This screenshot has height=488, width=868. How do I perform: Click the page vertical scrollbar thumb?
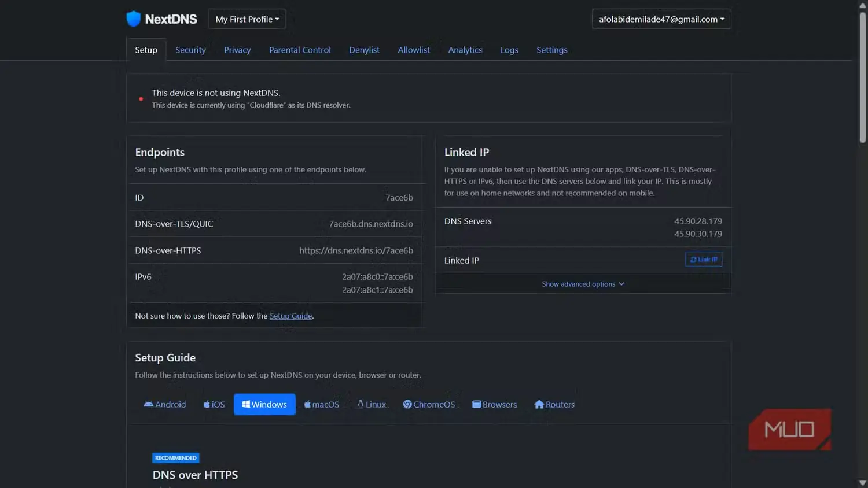tap(863, 77)
